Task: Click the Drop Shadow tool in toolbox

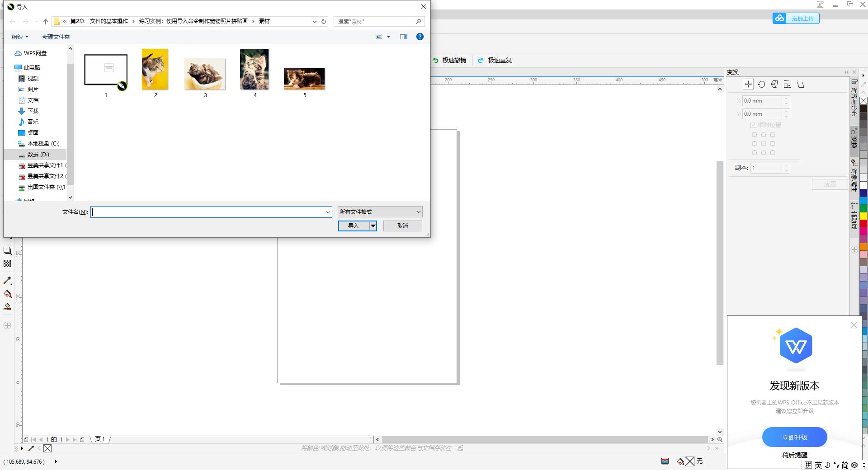Action: click(7, 251)
